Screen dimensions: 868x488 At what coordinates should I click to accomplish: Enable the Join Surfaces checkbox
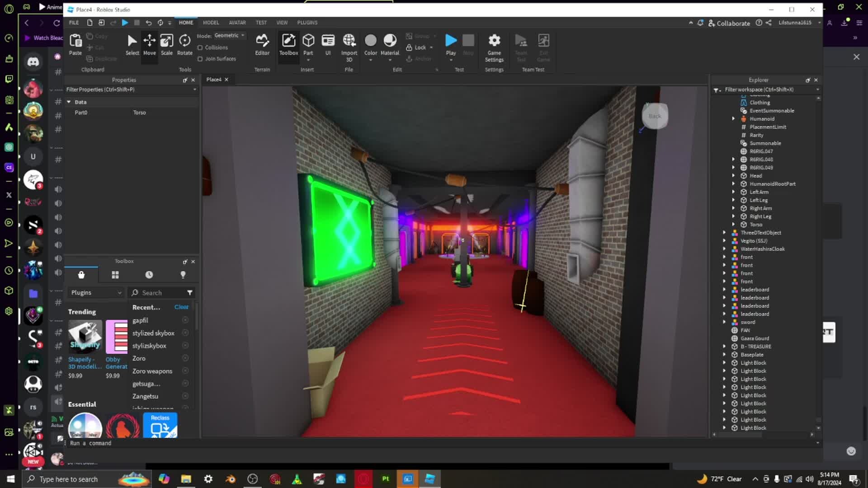tap(200, 59)
